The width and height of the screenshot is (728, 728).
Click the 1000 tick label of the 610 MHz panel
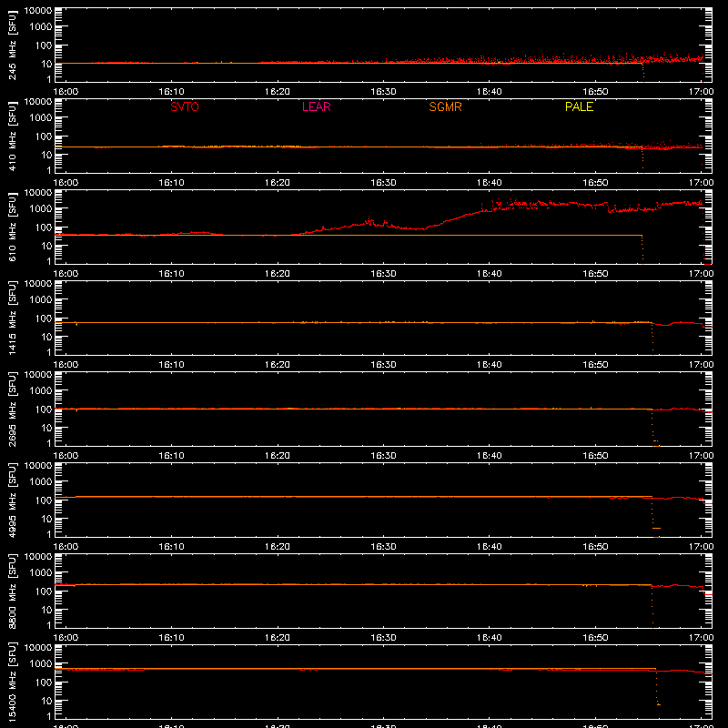pyautogui.click(x=41, y=209)
